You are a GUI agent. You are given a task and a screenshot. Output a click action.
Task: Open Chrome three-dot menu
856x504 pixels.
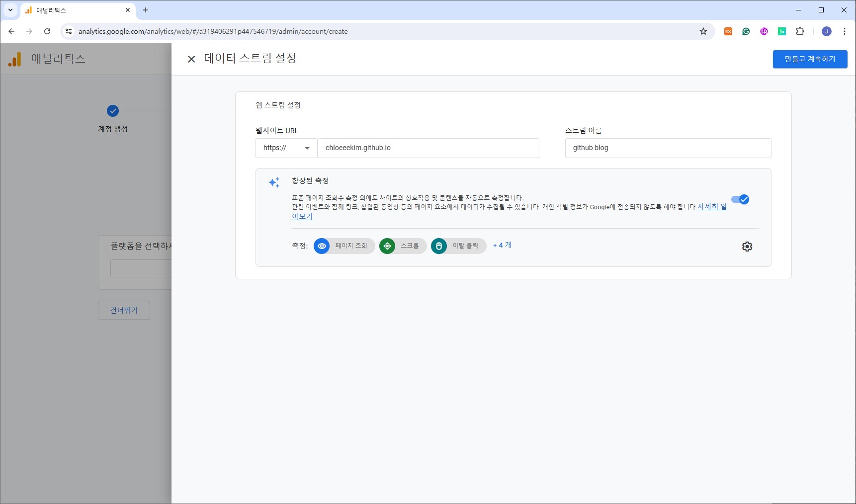pos(845,31)
